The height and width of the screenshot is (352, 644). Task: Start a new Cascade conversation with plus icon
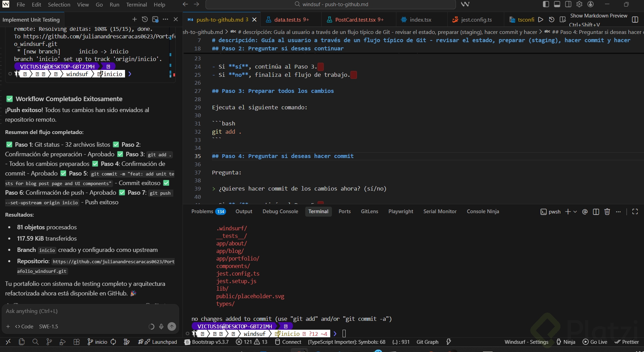tap(134, 19)
